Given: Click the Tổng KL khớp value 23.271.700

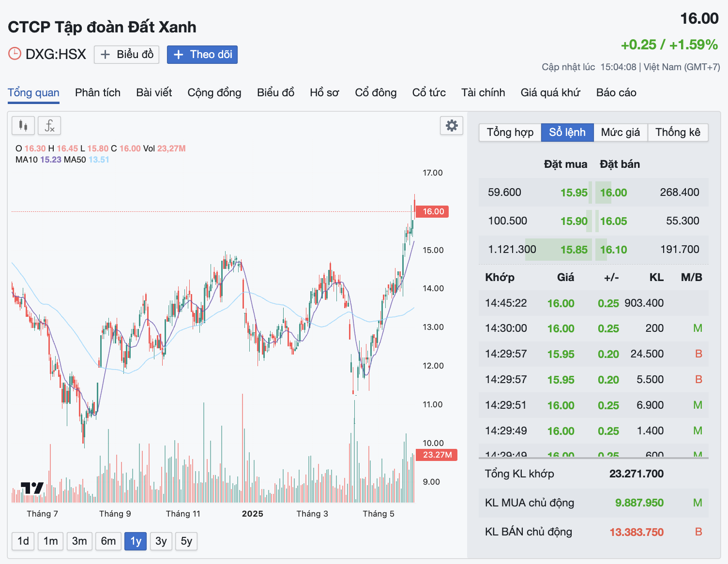Looking at the screenshot, I should 636,474.
